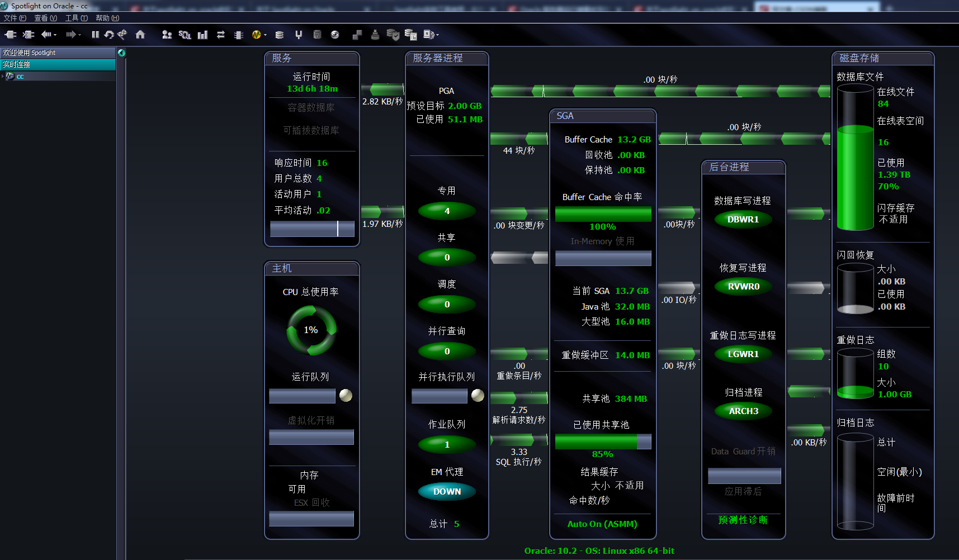The image size is (959, 560).
Task: Click the 用户总数 value 4
Action: (319, 179)
